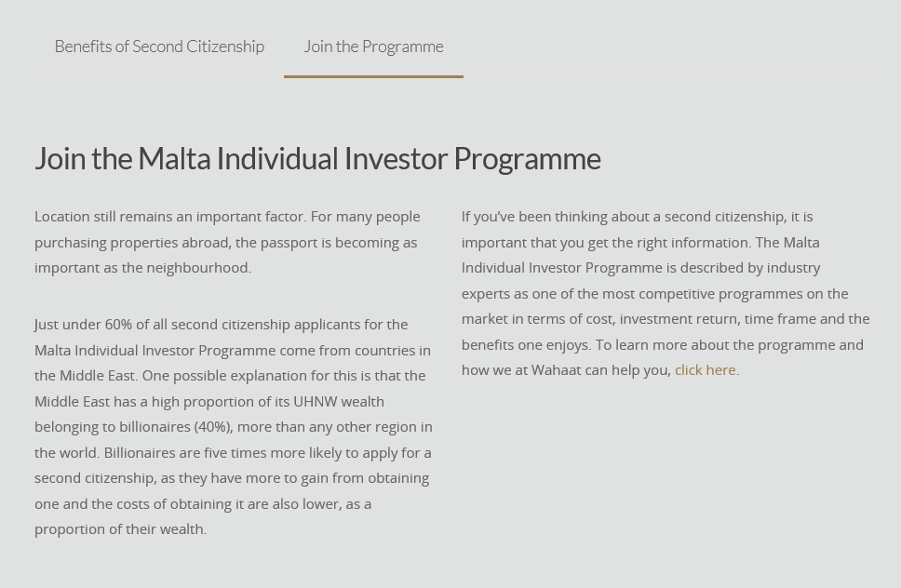Viewport: 901px width, 588px height.
Task: Click the gold underline beneath Join the Programme
Action: (373, 76)
